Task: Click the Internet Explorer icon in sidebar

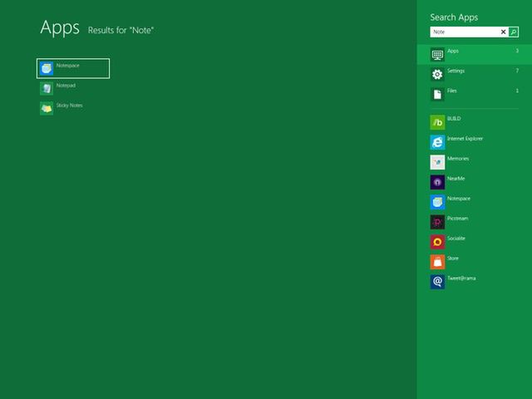Action: click(437, 142)
